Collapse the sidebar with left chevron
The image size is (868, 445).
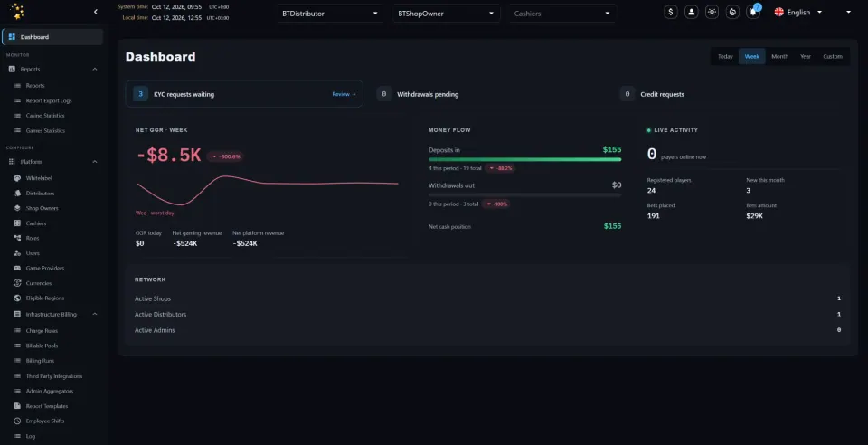[96, 12]
